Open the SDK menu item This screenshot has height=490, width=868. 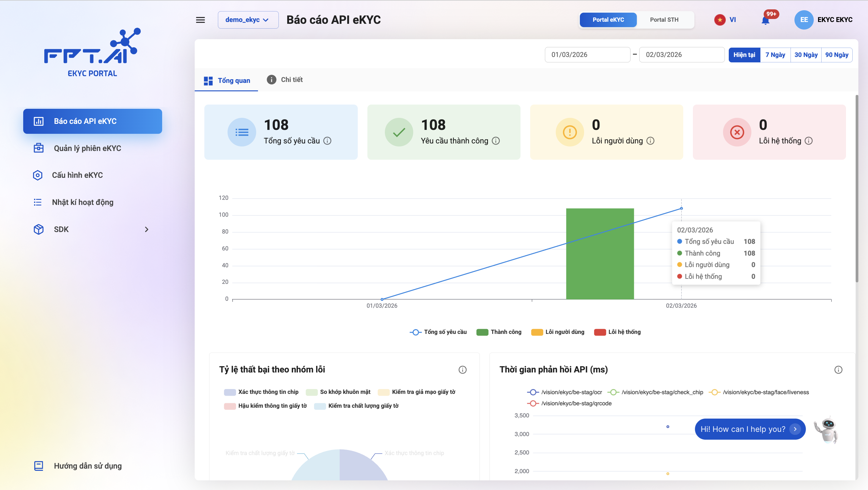click(92, 230)
